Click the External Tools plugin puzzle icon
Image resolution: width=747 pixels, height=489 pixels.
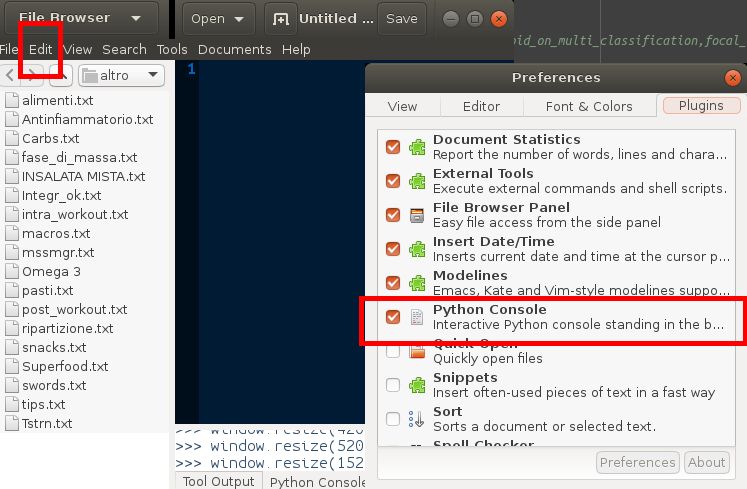[x=417, y=181]
